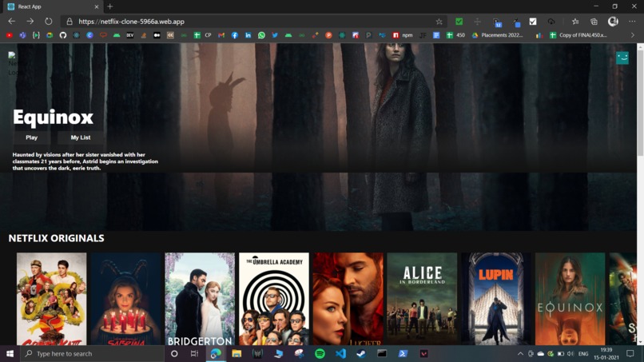
Task: Open the Equinox poster in the Originals row
Action: tap(570, 299)
